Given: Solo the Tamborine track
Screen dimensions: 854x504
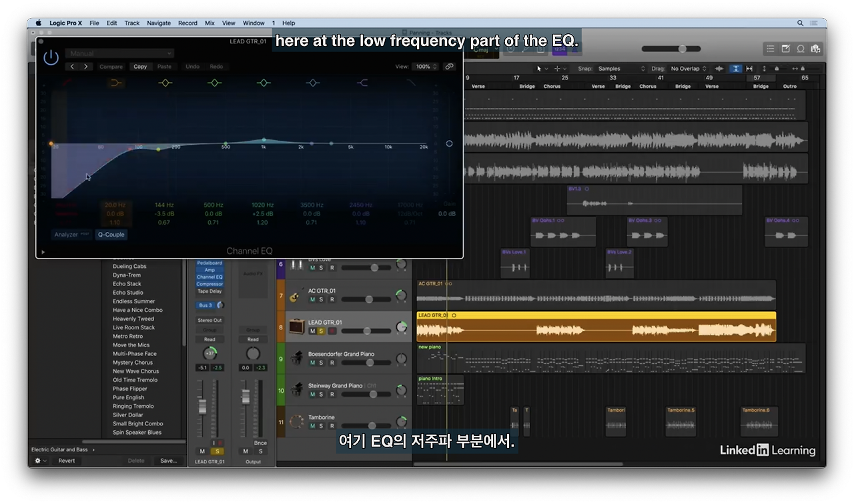Looking at the screenshot, I should pos(322,426).
